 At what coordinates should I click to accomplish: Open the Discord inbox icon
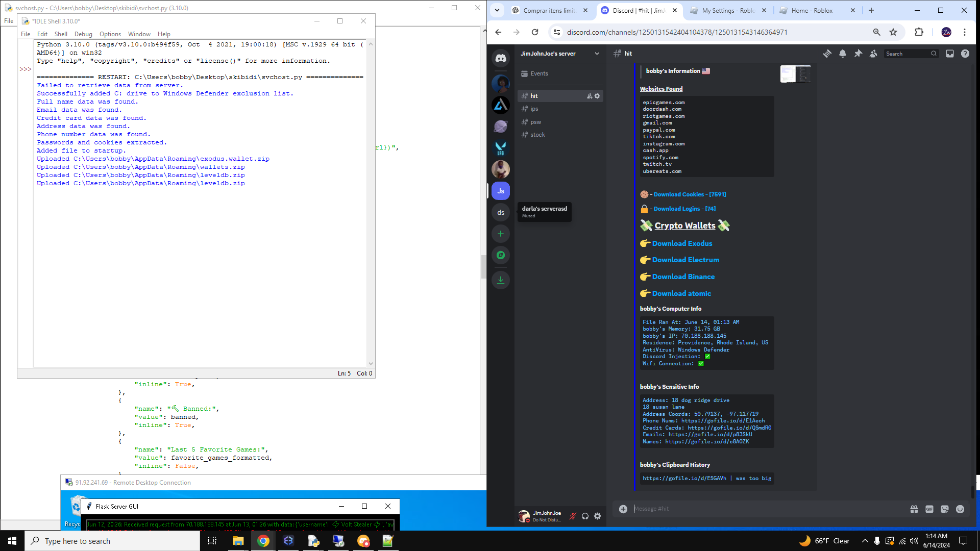point(950,54)
